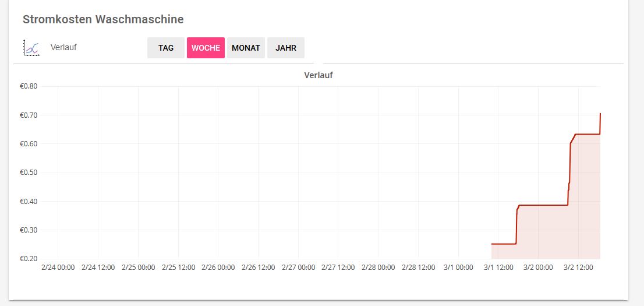Click the 2/27 00:00 date label

299,268
